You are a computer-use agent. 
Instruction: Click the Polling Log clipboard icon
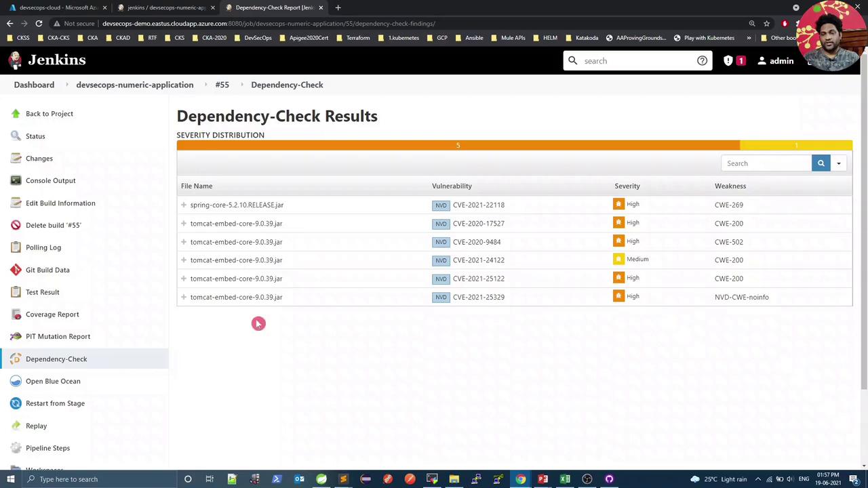(16, 247)
